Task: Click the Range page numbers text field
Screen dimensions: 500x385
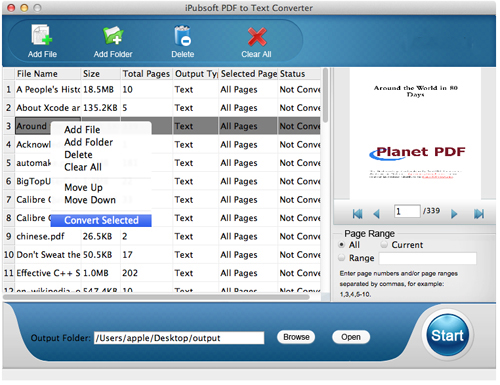Action: point(428,258)
